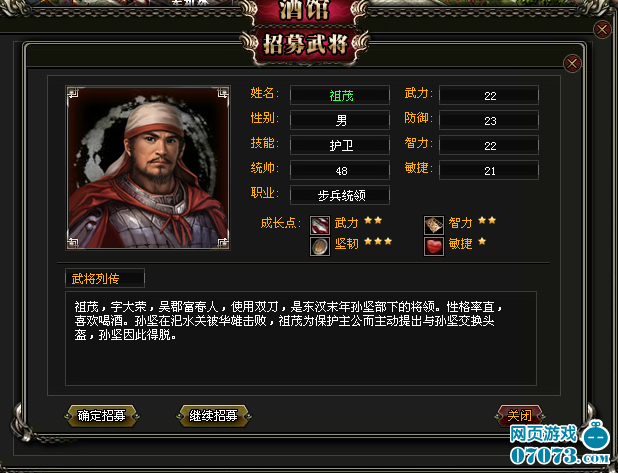Click the 技能 field showing 护卫
Screen dimensions: 618x473
point(340,145)
